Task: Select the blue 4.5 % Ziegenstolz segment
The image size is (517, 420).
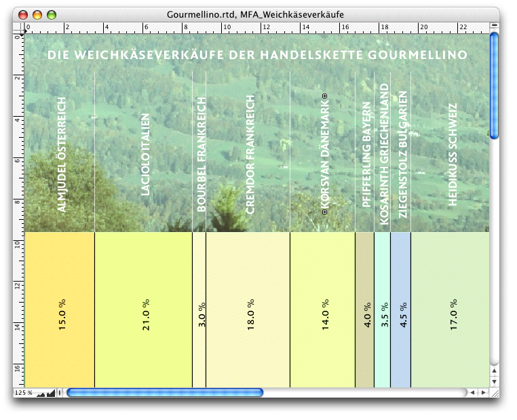Action: coord(400,309)
